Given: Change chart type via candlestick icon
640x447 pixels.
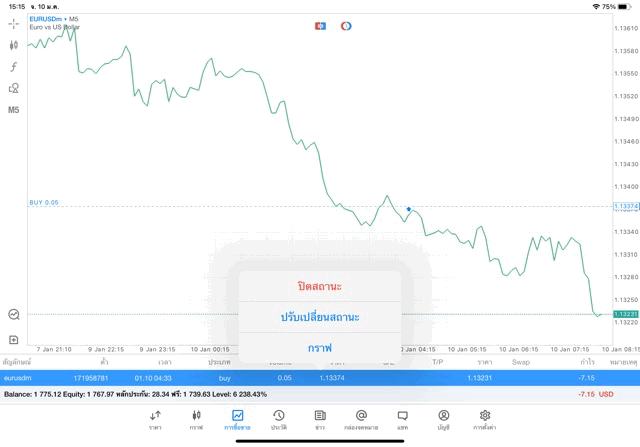Looking at the screenshot, I should [x=14, y=45].
